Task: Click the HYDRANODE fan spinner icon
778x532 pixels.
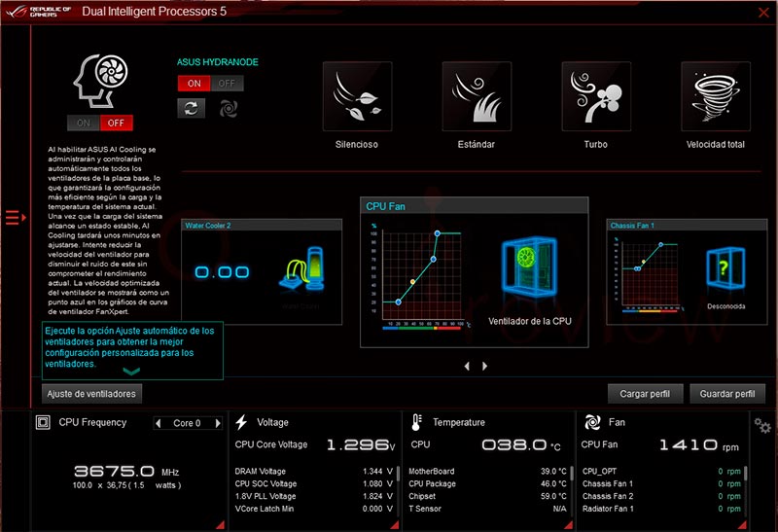Action: 229,108
